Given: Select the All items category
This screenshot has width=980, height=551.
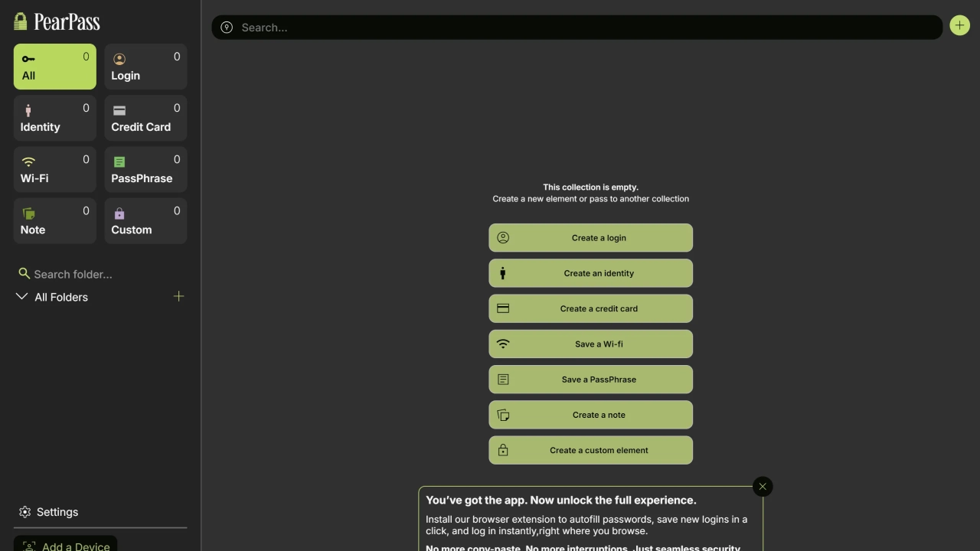Looking at the screenshot, I should pyautogui.click(x=54, y=67).
